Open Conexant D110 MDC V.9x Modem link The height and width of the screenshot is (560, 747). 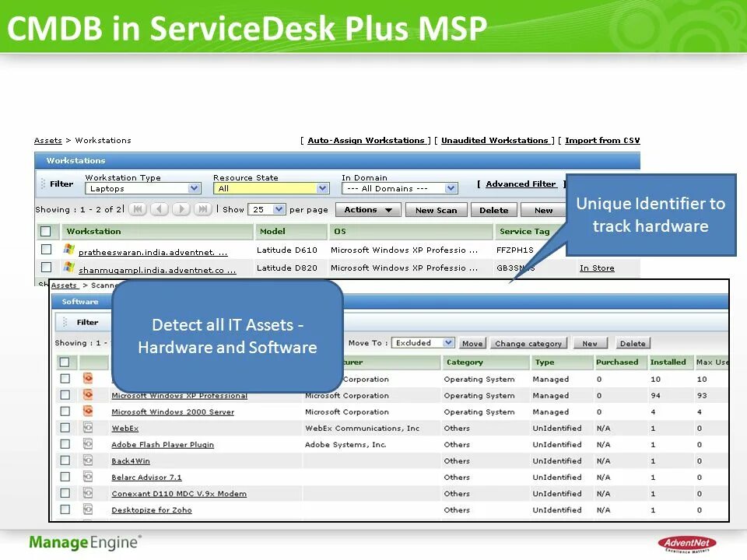click(x=179, y=493)
